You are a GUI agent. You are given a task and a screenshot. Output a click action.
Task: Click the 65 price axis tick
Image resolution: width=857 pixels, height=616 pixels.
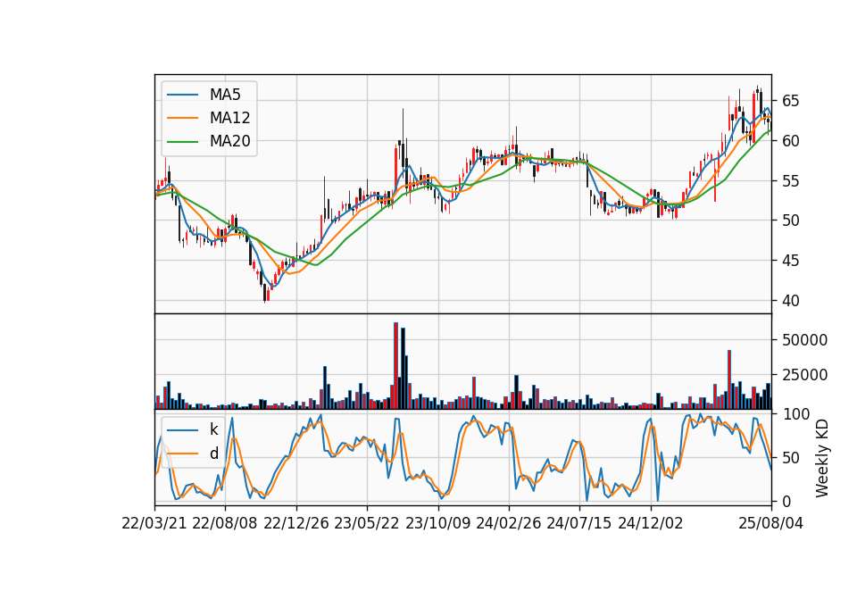[790, 101]
